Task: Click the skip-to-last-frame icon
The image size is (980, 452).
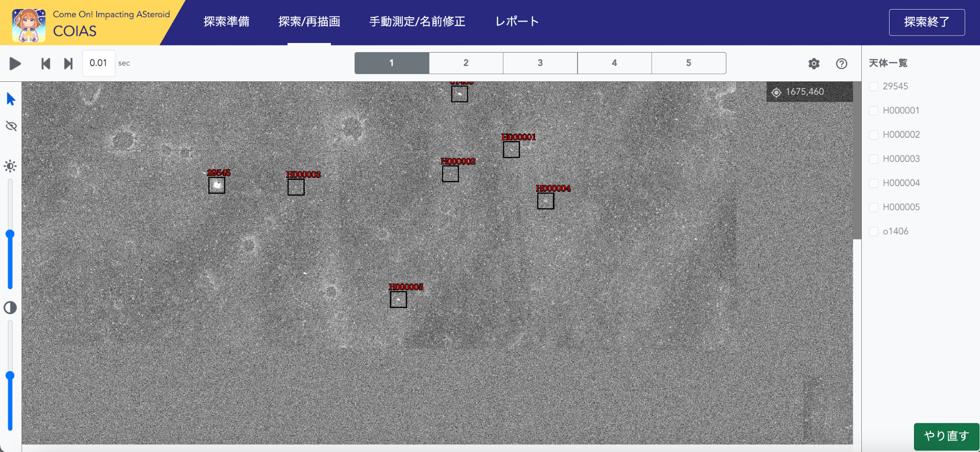Action: coord(68,63)
